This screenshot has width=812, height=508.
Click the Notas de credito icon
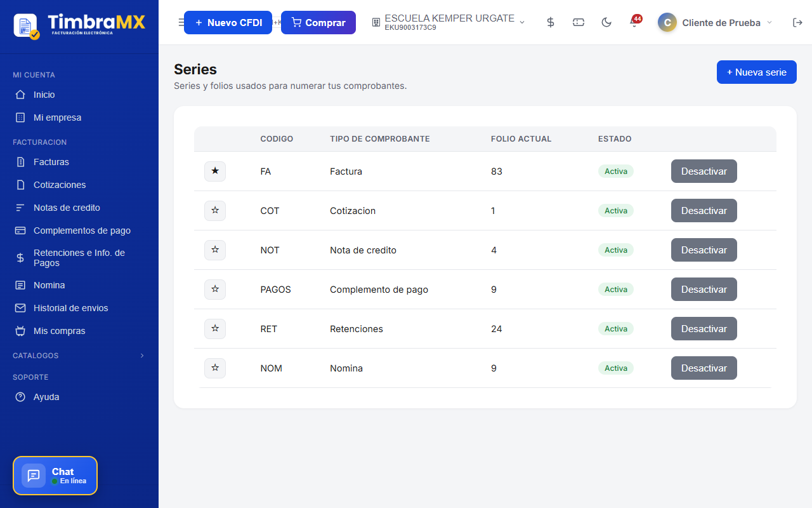(x=20, y=208)
